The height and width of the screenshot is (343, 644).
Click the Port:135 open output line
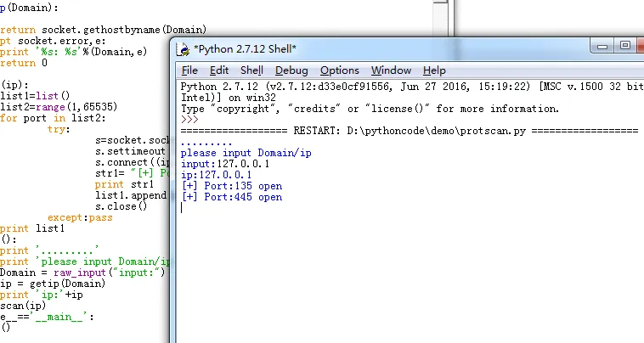point(232,186)
